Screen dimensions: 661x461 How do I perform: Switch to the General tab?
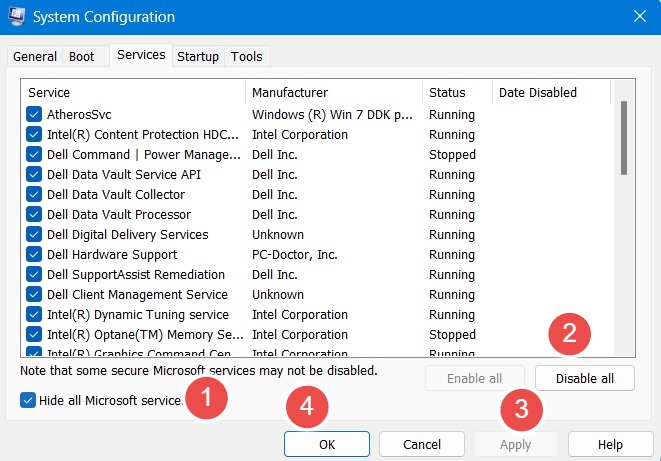pyautogui.click(x=35, y=56)
